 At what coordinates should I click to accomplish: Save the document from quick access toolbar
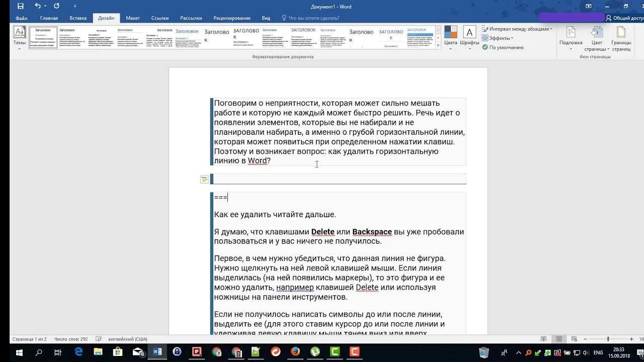pos(20,6)
